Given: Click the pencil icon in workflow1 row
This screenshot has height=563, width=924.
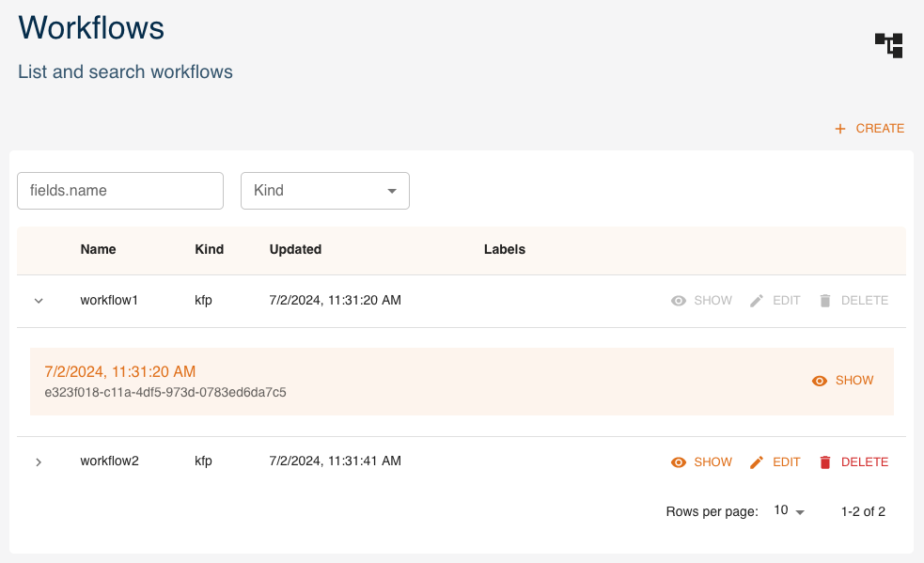Looking at the screenshot, I should pyautogui.click(x=757, y=301).
